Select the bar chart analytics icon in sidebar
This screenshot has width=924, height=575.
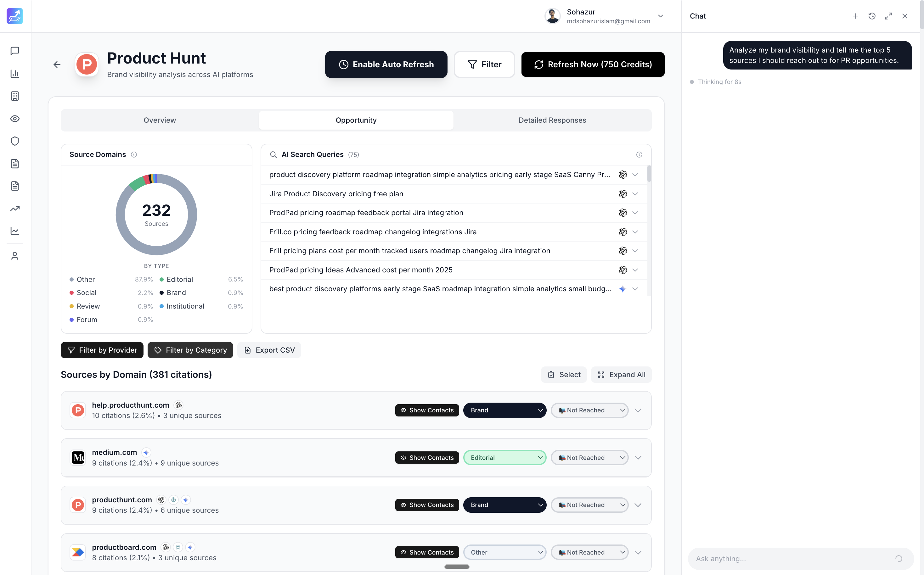coord(14,74)
